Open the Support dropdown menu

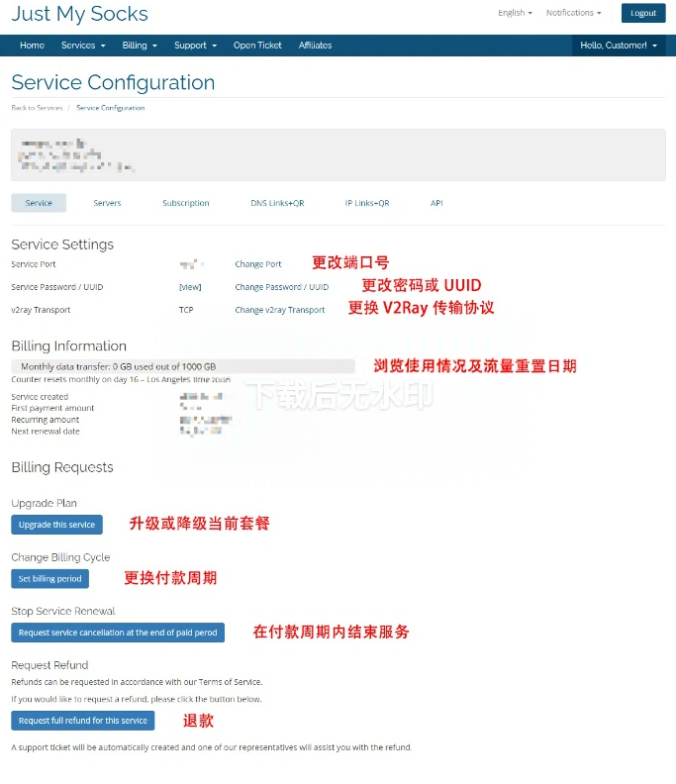pyautogui.click(x=195, y=46)
